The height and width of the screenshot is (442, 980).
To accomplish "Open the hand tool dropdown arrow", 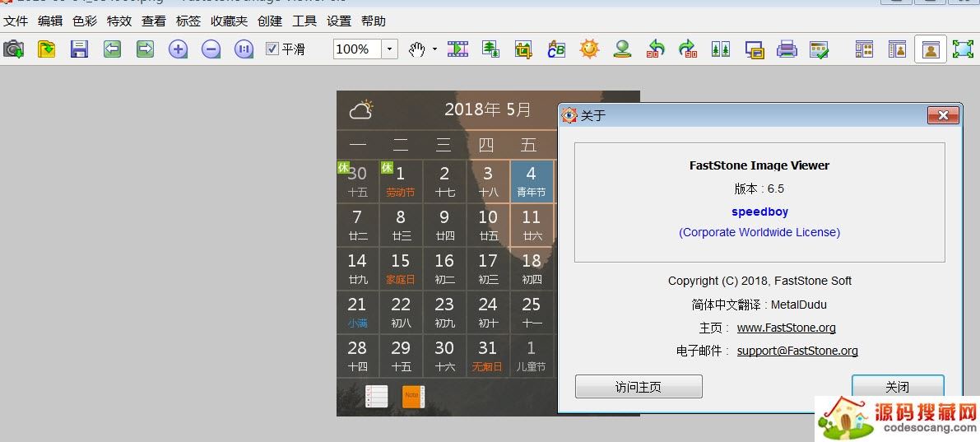I will coord(434,49).
